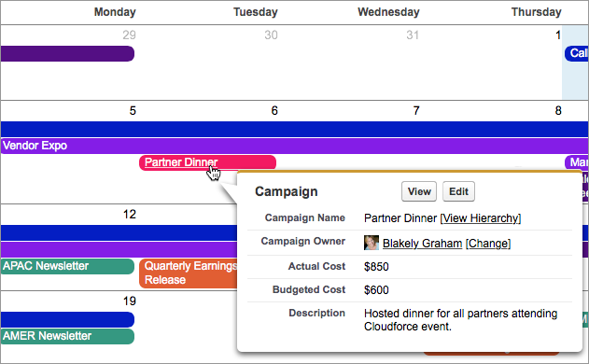Open the Quarterly Earnings Release event
The width and height of the screenshot is (589, 364).
tap(189, 273)
